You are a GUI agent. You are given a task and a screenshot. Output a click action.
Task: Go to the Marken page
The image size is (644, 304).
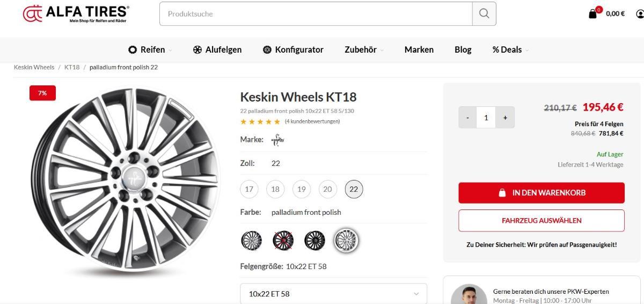point(419,50)
